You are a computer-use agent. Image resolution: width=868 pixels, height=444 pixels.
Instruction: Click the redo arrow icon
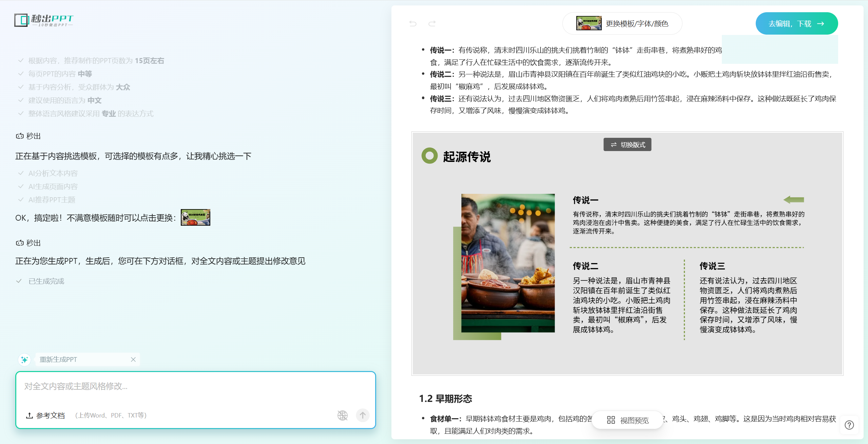432,23
